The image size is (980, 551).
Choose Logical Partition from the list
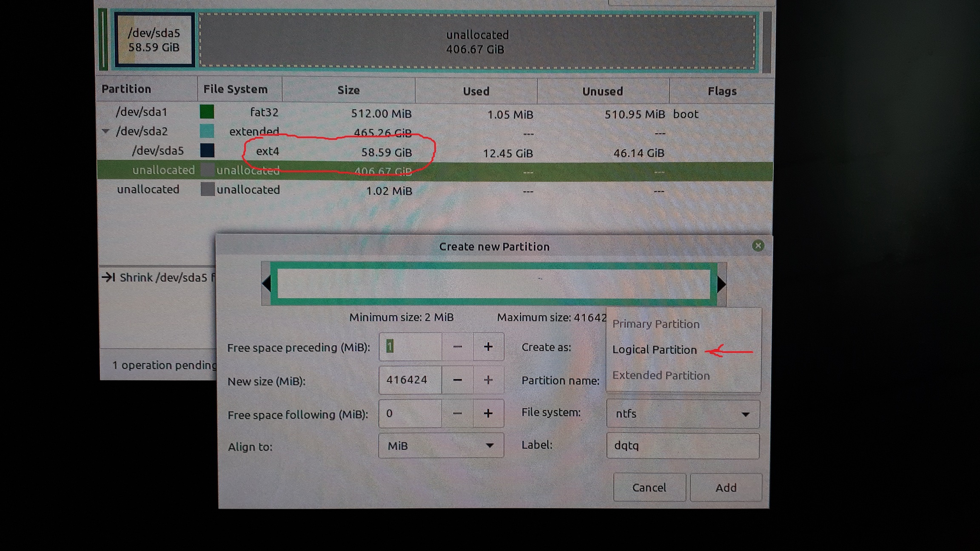click(655, 350)
